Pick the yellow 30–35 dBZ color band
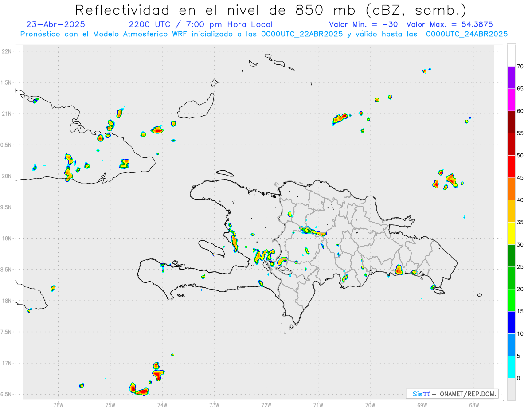 pos(511,234)
